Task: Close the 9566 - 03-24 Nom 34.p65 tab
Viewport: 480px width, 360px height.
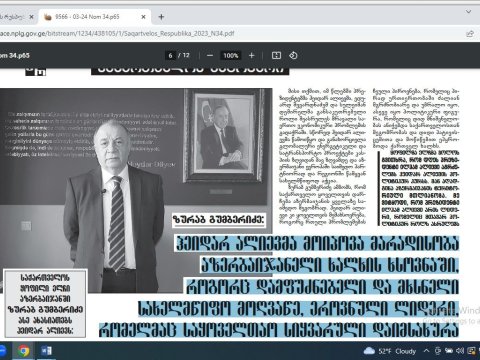Action: pos(143,17)
